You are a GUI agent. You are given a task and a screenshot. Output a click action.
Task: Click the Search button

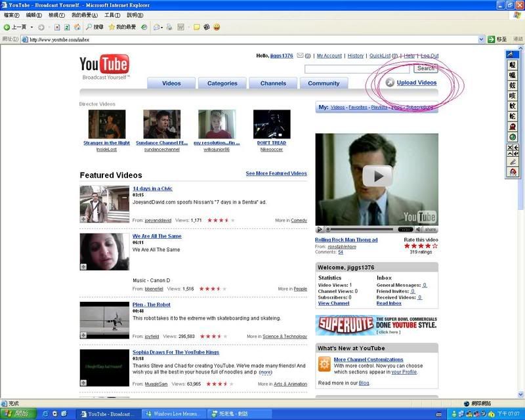425,68
